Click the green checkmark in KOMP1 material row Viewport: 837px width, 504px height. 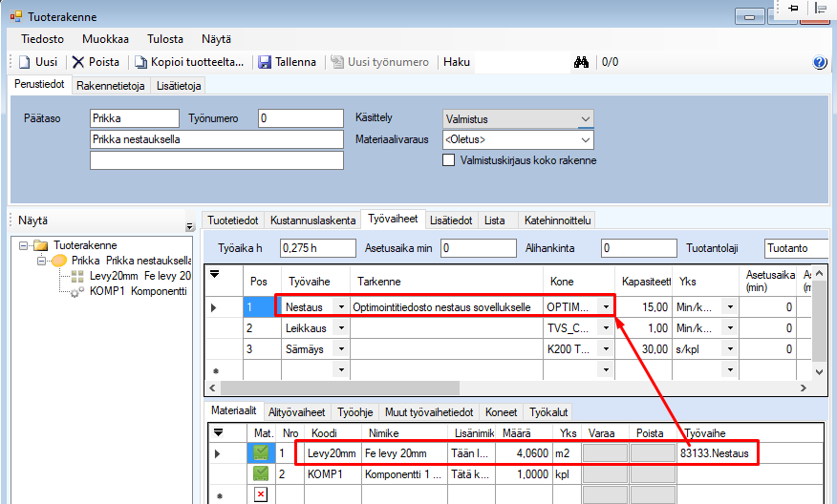[x=260, y=473]
